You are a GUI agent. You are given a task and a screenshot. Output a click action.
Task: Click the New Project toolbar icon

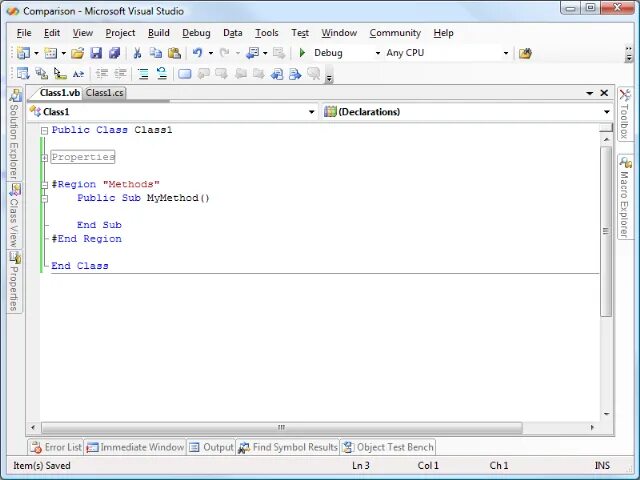click(23, 53)
